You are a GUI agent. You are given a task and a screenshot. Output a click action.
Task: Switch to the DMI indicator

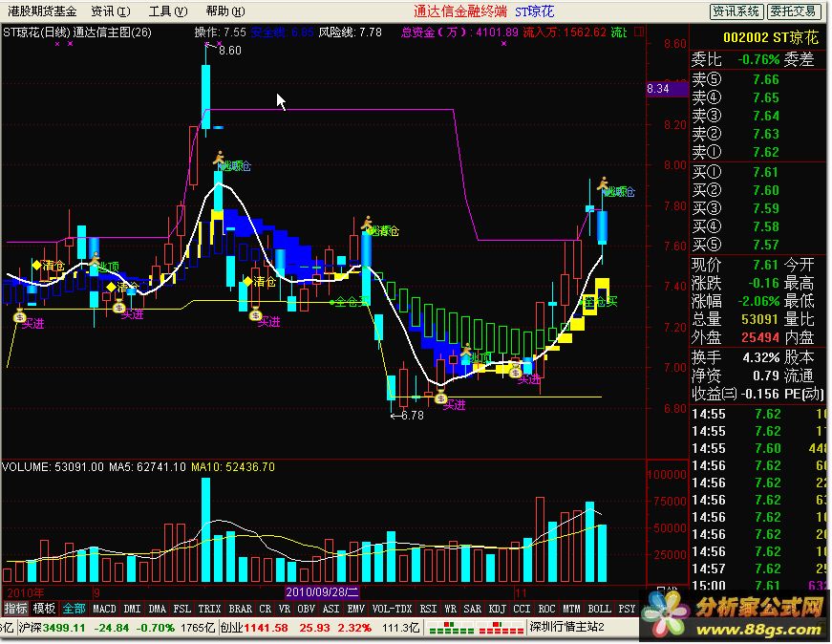pos(132,609)
